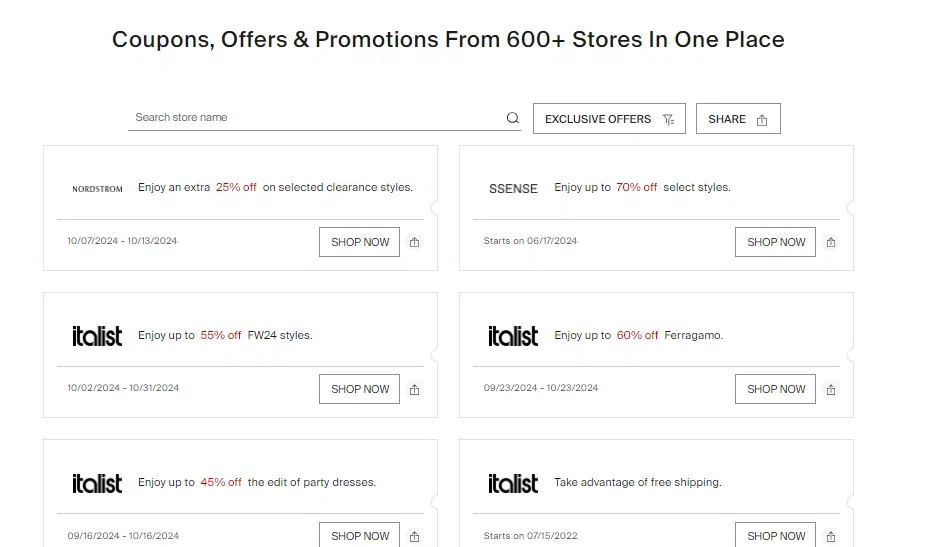Type in the Search store name field
Viewport: 929px width, 547px height.
point(315,118)
